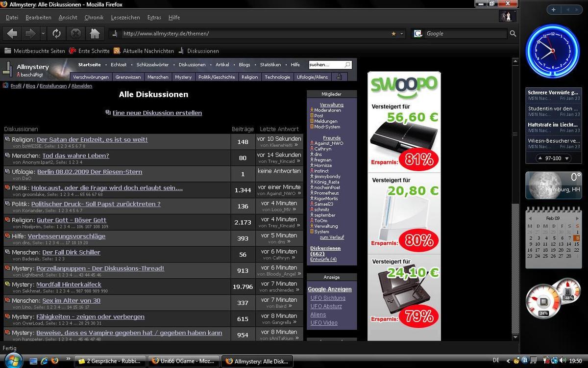Launch Internet Explorer from Quick Launch
588x368 pixels.
[44, 361]
